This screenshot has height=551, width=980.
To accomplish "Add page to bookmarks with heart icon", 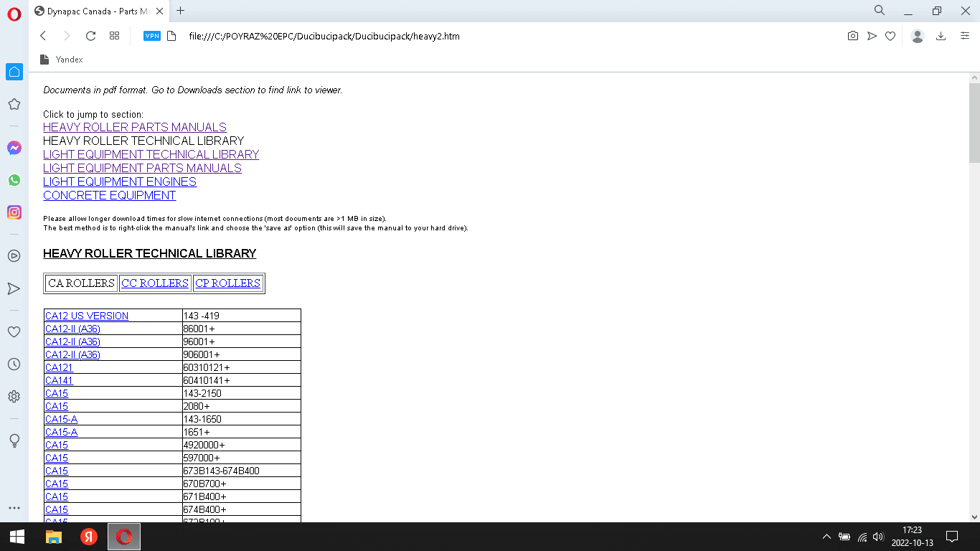I will [890, 36].
